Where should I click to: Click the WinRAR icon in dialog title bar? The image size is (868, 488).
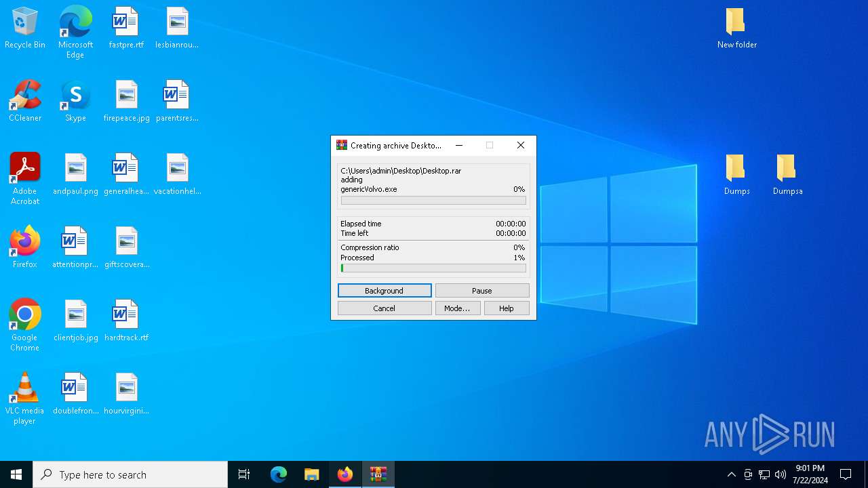342,145
